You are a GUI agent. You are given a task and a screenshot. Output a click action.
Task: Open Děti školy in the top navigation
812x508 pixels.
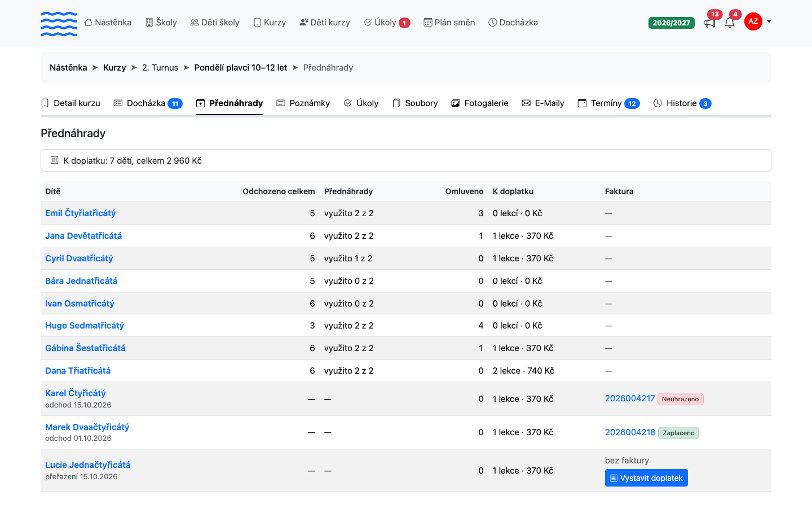[x=215, y=23]
